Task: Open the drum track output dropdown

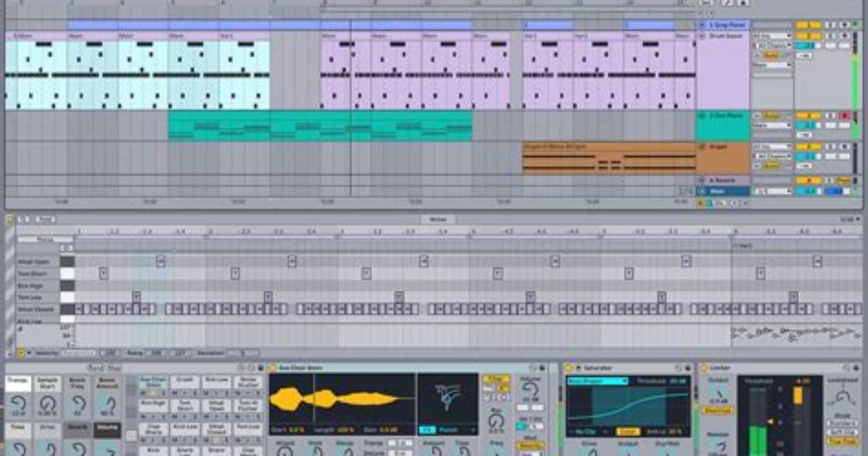Action: 771,65
